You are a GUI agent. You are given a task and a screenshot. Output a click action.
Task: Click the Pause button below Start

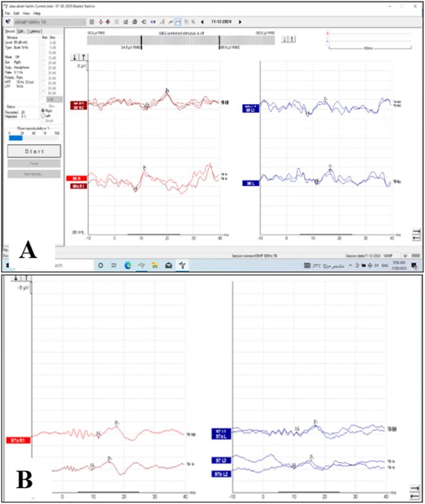point(34,164)
